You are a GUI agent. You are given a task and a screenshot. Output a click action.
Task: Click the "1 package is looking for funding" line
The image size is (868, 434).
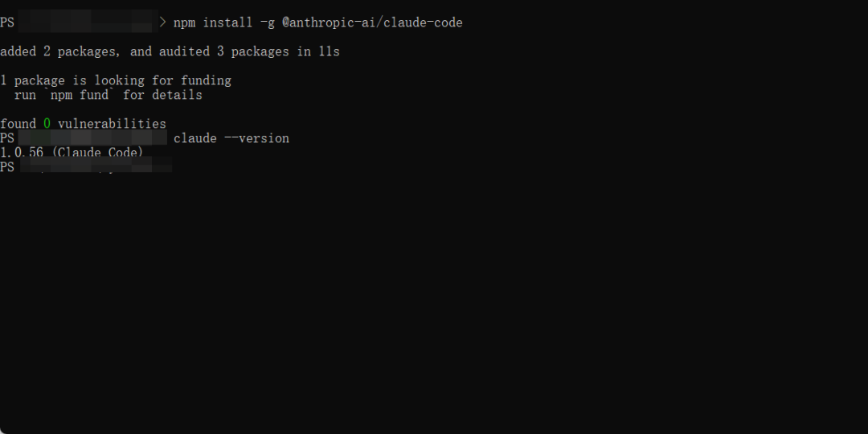(x=116, y=80)
